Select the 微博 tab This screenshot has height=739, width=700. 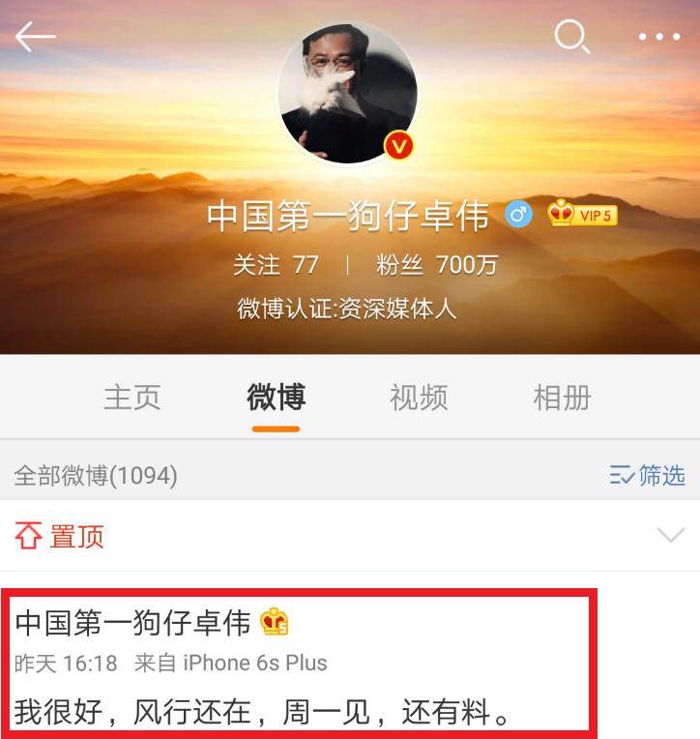coord(277,398)
